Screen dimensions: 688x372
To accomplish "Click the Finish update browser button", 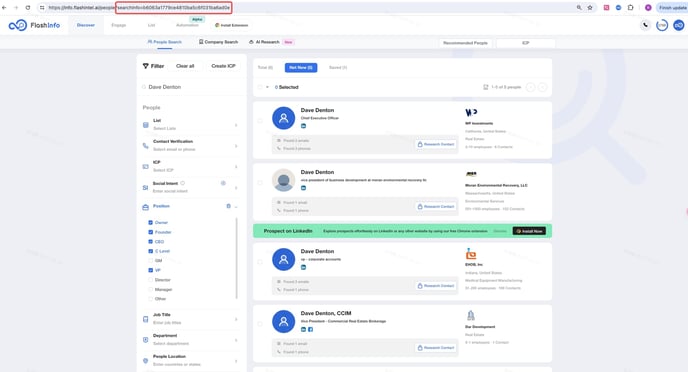I will [672, 7].
